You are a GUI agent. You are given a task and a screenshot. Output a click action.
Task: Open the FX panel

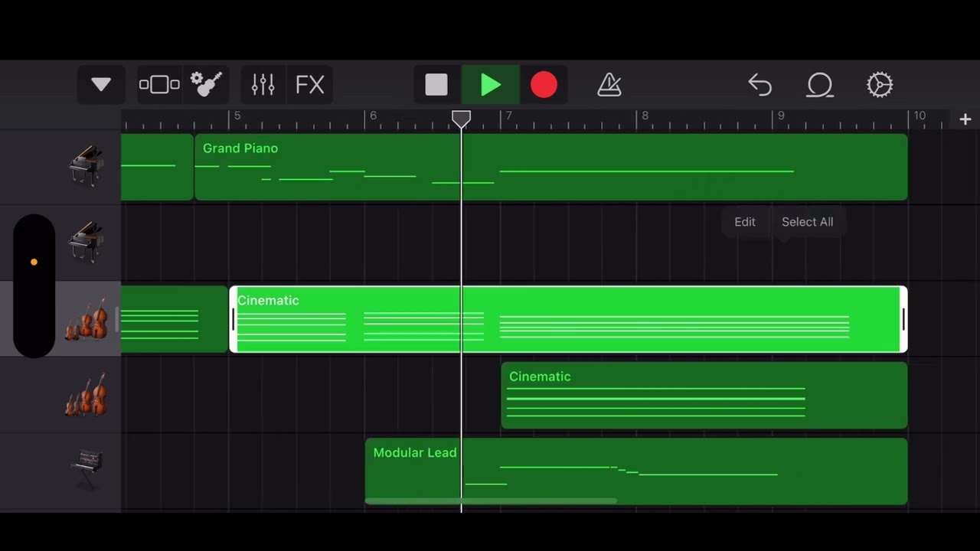click(x=310, y=84)
